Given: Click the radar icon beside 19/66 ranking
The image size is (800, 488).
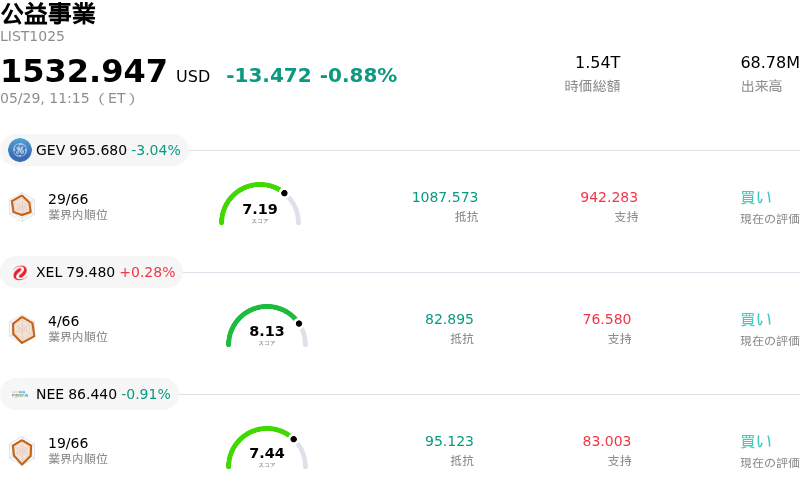Looking at the screenshot, I should coord(22,451).
